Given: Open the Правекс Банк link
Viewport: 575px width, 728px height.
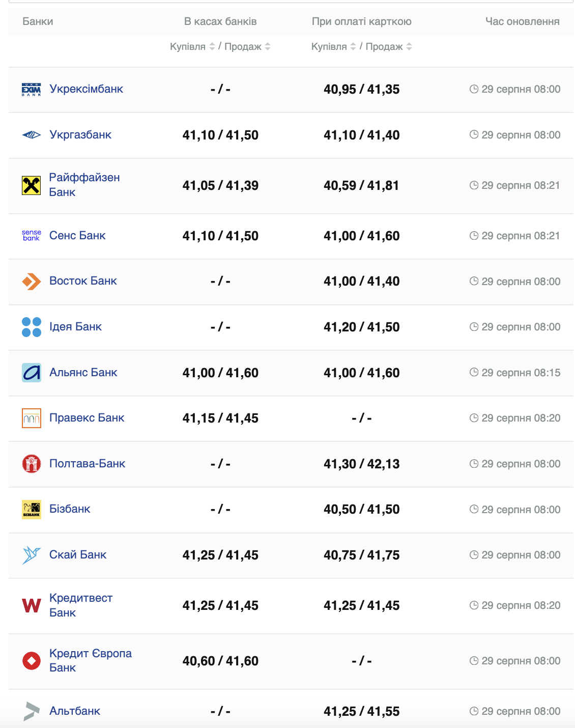Looking at the screenshot, I should pyautogui.click(x=87, y=418).
